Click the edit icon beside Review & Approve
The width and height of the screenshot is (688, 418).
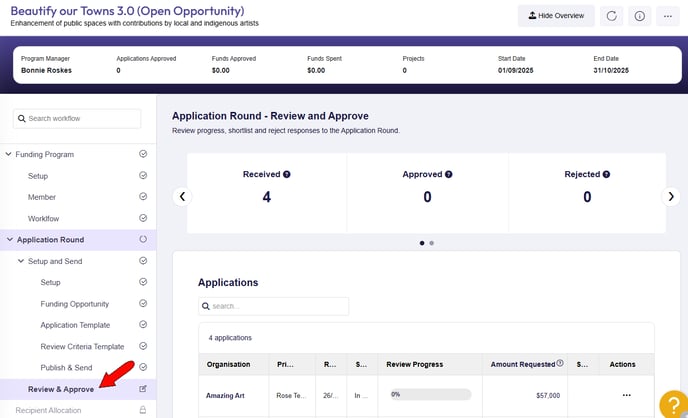(143, 389)
